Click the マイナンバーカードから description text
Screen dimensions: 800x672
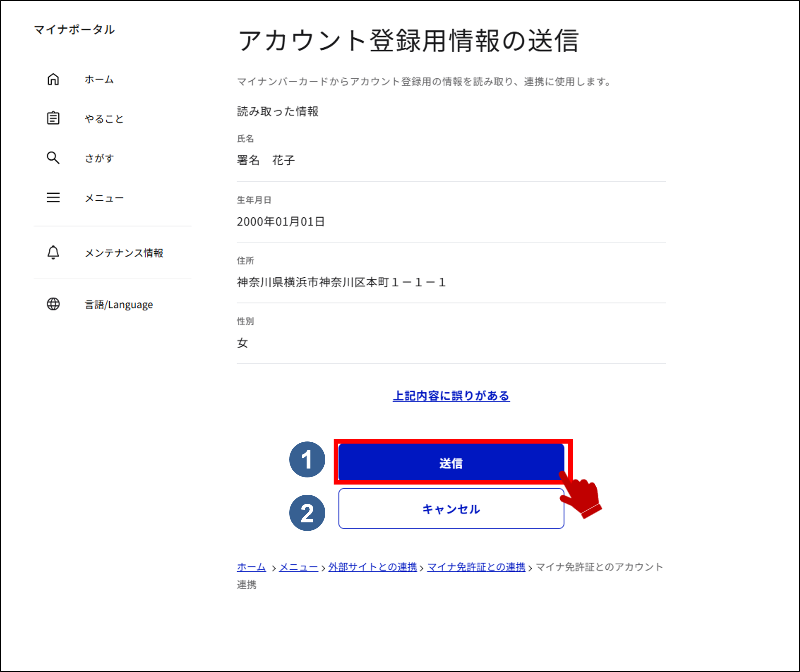coord(424,82)
